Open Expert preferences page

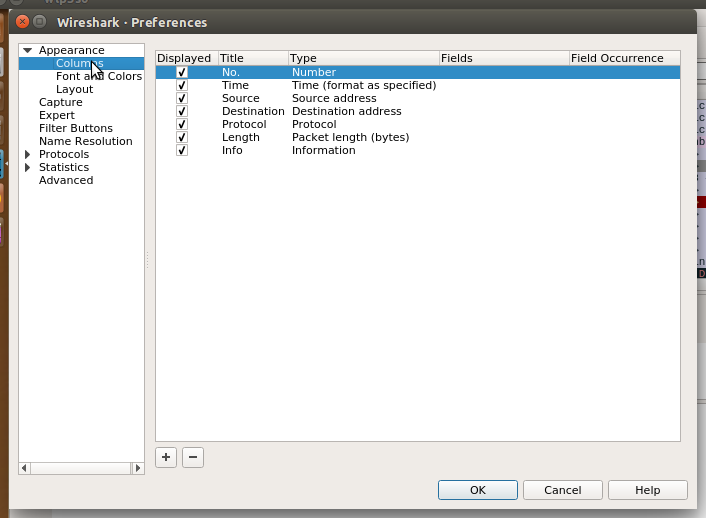pyautogui.click(x=57, y=115)
